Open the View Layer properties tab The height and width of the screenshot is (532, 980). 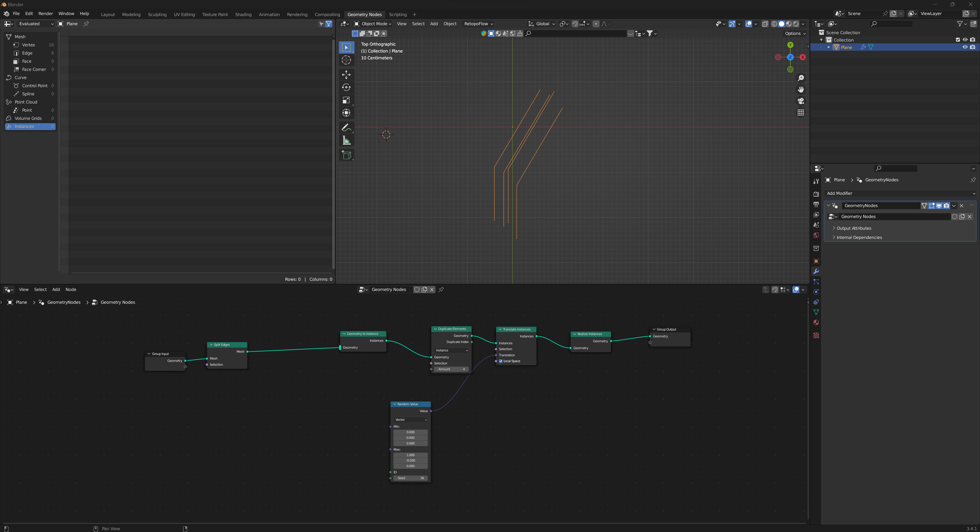pyautogui.click(x=816, y=215)
